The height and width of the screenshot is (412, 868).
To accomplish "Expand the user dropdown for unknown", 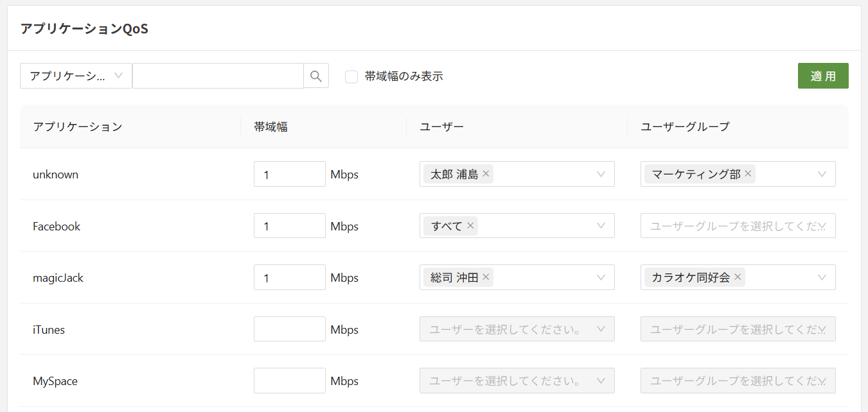I will click(x=601, y=174).
